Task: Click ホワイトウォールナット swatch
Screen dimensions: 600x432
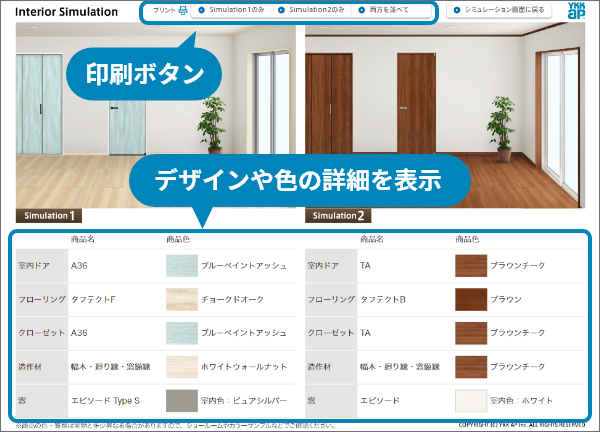Action: pyautogui.click(x=182, y=367)
